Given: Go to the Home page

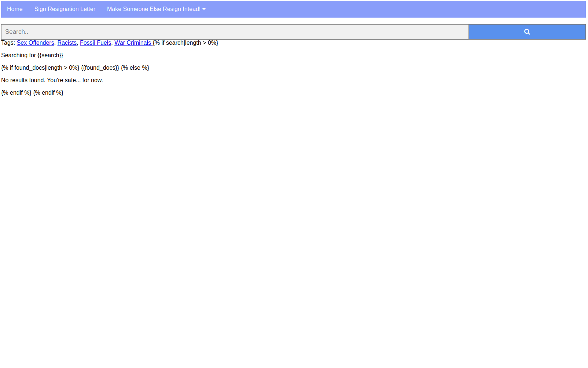Looking at the screenshot, I should click(x=15, y=9).
